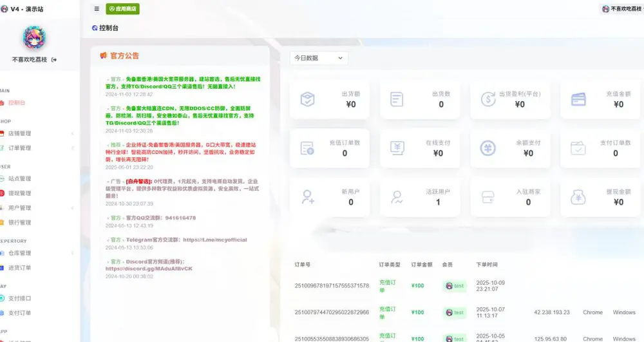Image resolution: width=644 pixels, height=342 pixels.
Task: Click the 提现金额 money bag icon
Action: click(578, 197)
